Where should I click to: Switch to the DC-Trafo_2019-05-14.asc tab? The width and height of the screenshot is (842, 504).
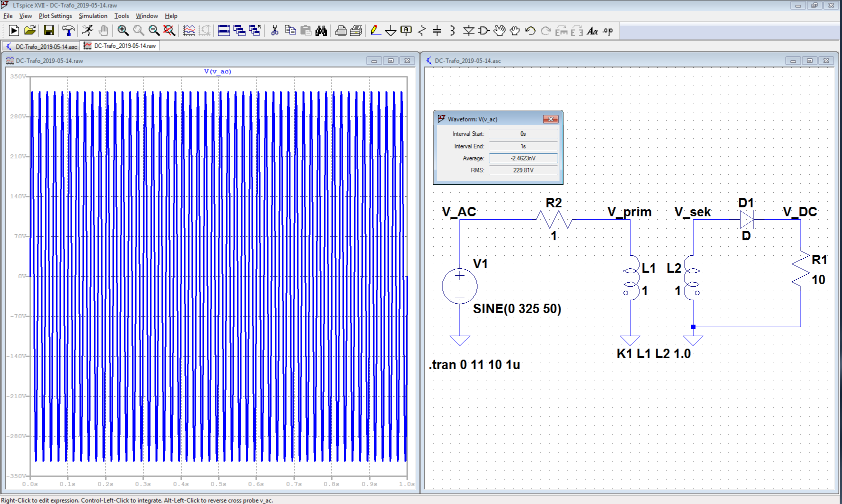point(41,46)
